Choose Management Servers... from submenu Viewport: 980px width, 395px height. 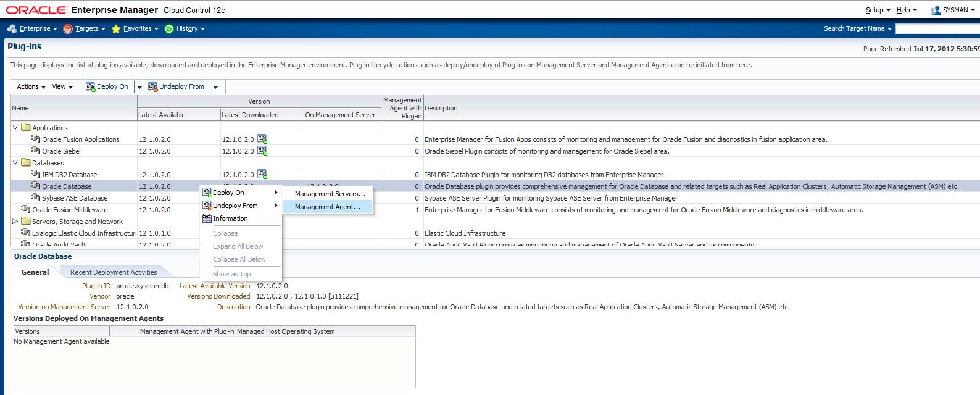(330, 194)
